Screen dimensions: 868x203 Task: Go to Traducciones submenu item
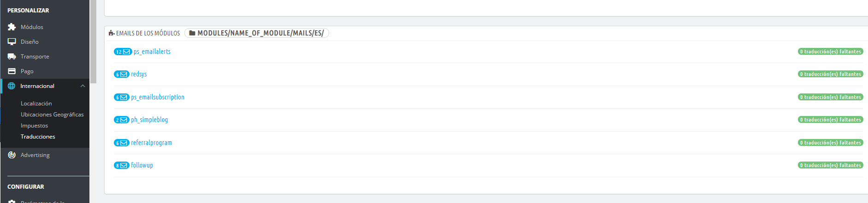38,137
